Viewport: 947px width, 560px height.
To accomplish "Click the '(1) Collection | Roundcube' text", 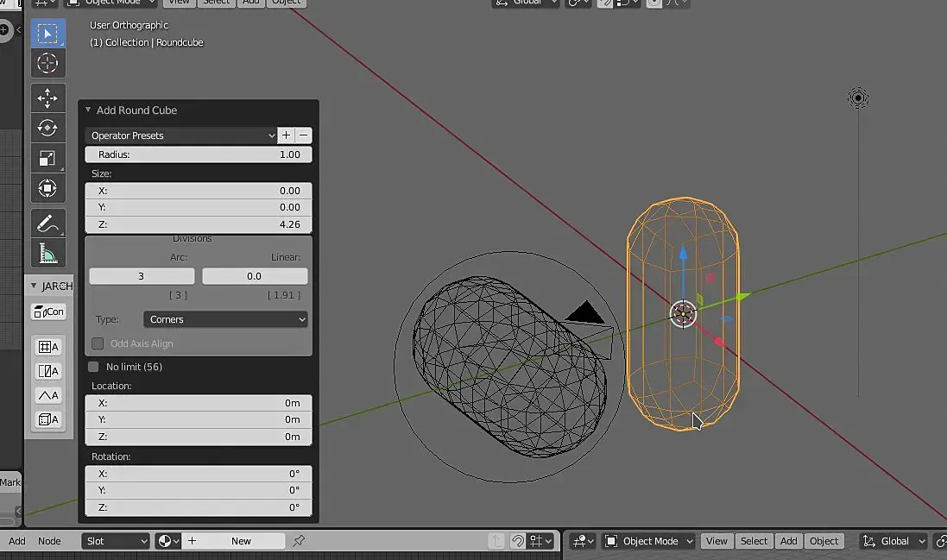I will (x=147, y=42).
